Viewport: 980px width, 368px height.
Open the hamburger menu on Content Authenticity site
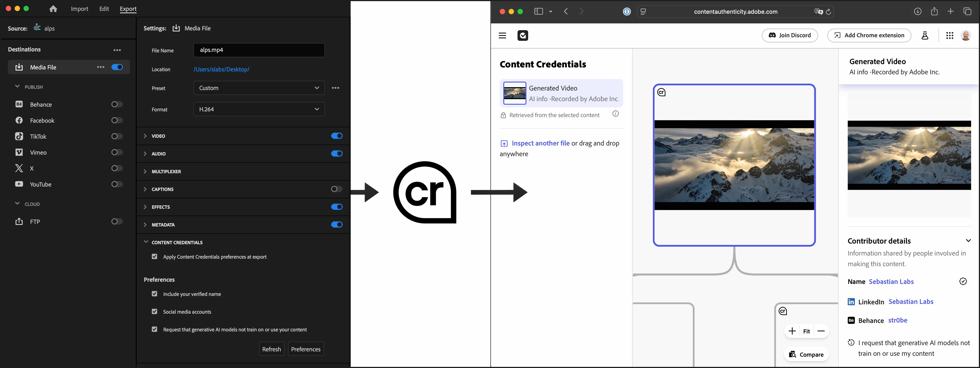pos(502,35)
